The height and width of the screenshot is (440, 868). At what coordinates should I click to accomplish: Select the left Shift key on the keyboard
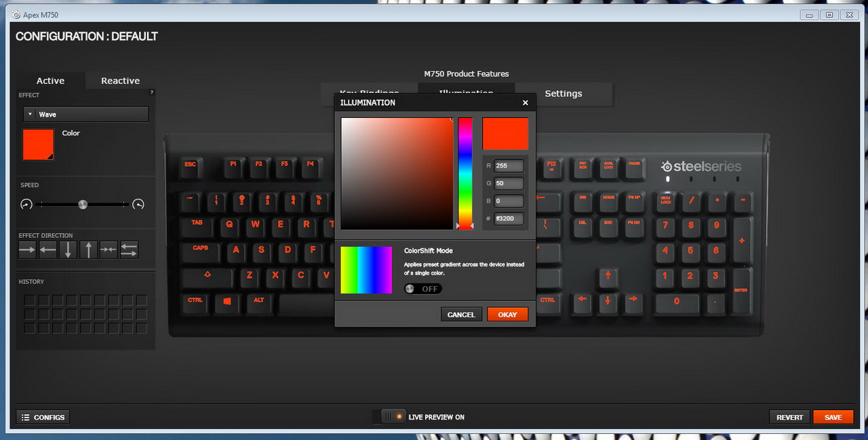(x=207, y=277)
